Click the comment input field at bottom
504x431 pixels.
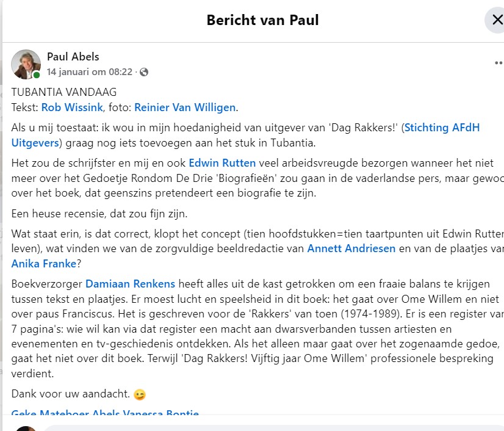[x=268, y=427]
